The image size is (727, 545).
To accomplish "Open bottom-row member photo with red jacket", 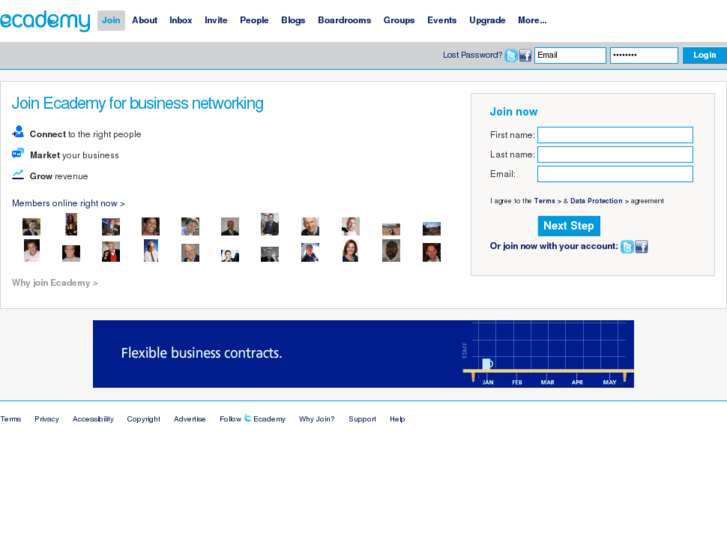I will (111, 252).
